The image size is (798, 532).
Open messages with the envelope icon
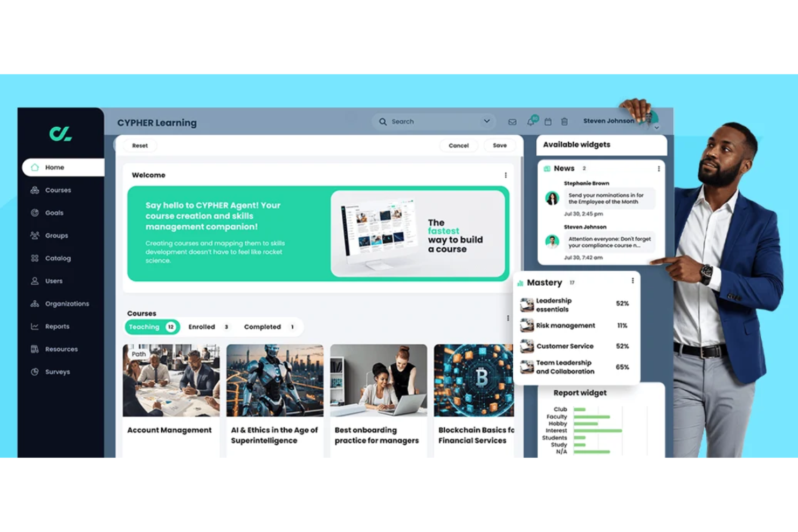[x=512, y=122]
